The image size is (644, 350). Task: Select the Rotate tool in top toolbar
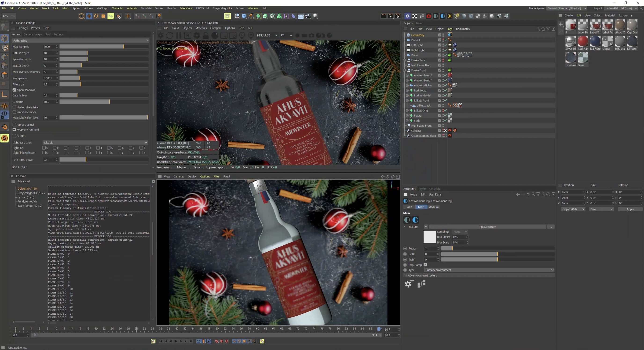pyautogui.click(x=96, y=16)
